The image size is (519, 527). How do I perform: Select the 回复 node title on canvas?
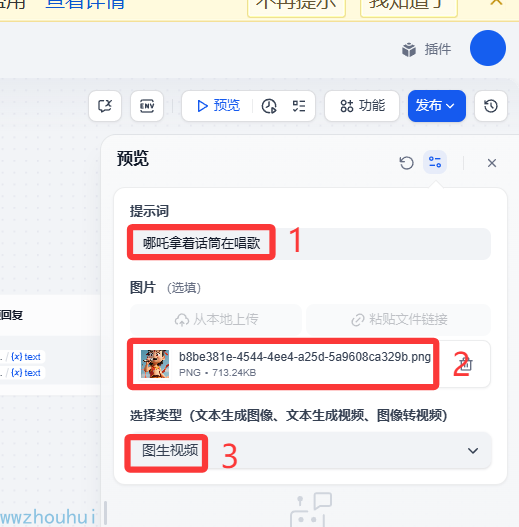(12, 315)
